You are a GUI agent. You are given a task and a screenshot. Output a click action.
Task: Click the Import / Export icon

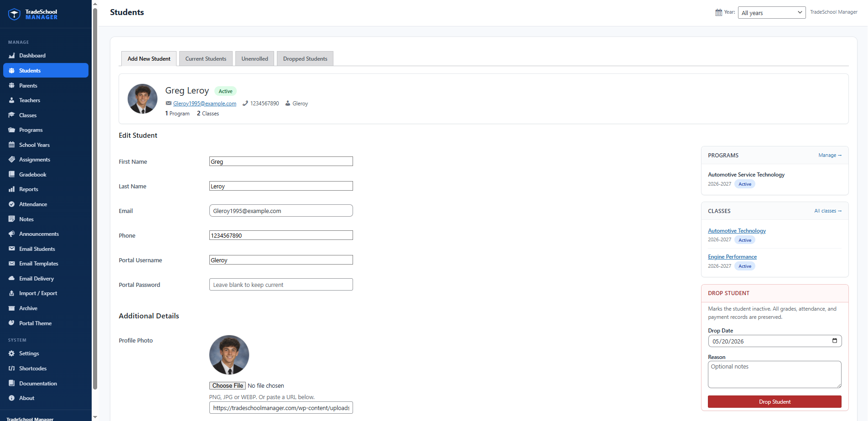(x=12, y=293)
